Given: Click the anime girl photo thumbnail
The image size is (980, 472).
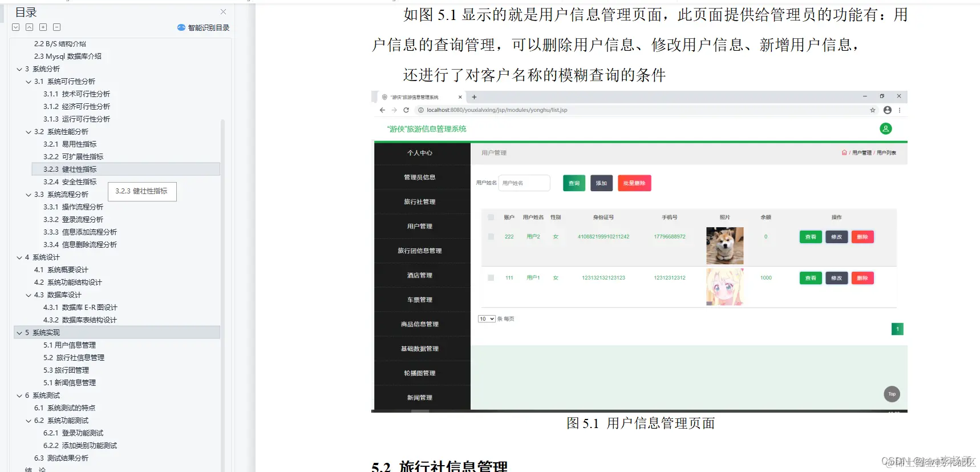Looking at the screenshot, I should [724, 287].
